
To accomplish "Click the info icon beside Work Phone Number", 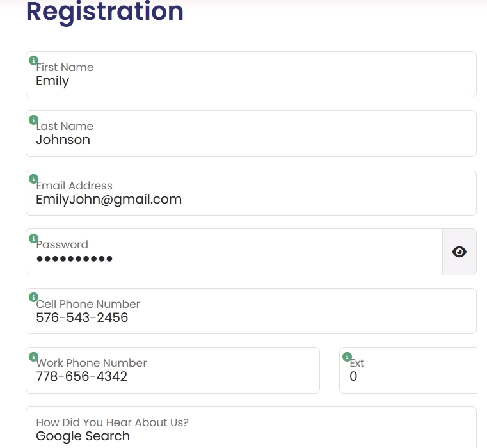I will click(x=33, y=356).
